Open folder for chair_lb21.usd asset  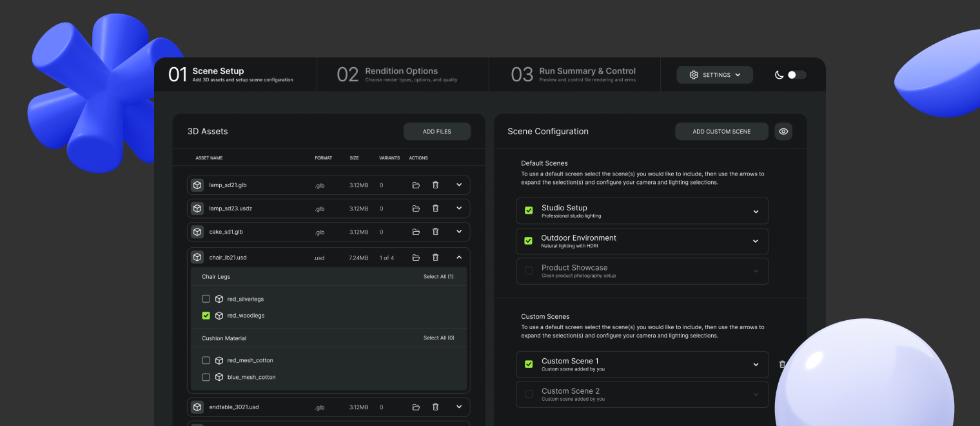coord(416,258)
